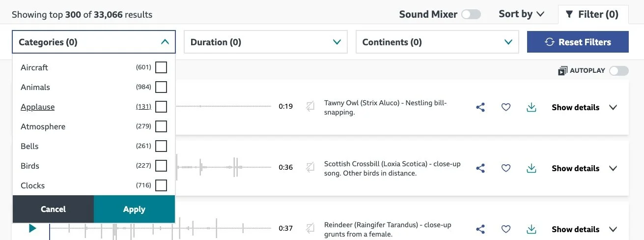Share the Tawny Owl sound
This screenshot has height=240, width=644.
(x=480, y=107)
